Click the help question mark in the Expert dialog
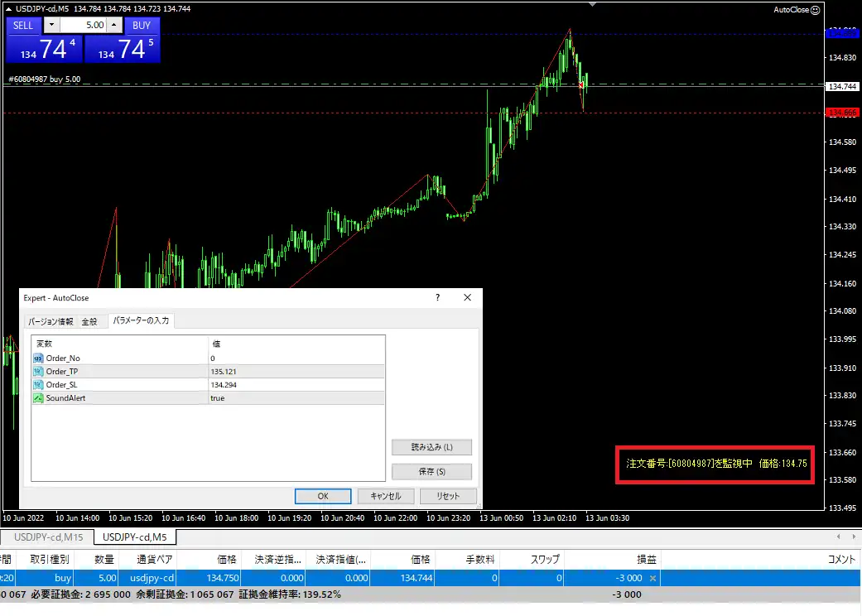The image size is (862, 616). point(437,298)
